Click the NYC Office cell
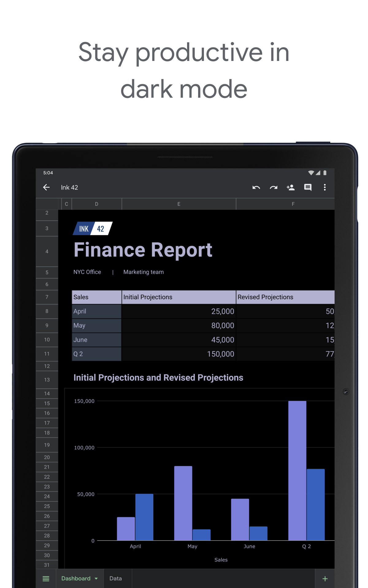 (x=87, y=272)
